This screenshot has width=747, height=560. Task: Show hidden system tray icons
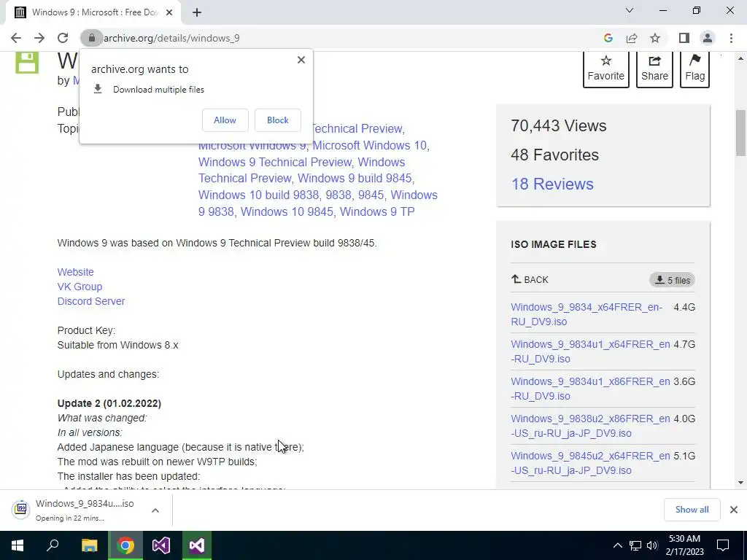click(x=617, y=545)
